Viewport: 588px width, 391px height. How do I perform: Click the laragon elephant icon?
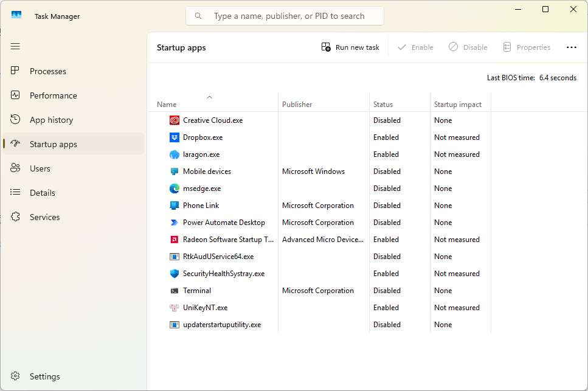pos(175,154)
